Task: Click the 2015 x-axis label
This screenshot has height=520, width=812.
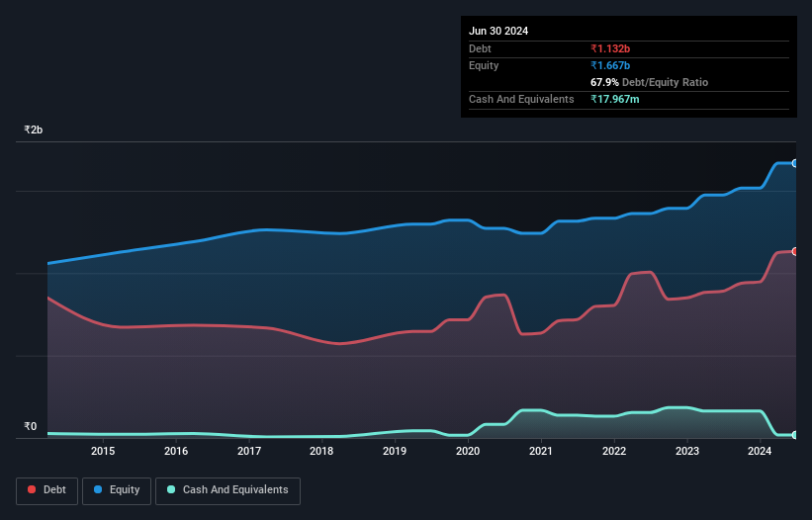Action: point(103,451)
